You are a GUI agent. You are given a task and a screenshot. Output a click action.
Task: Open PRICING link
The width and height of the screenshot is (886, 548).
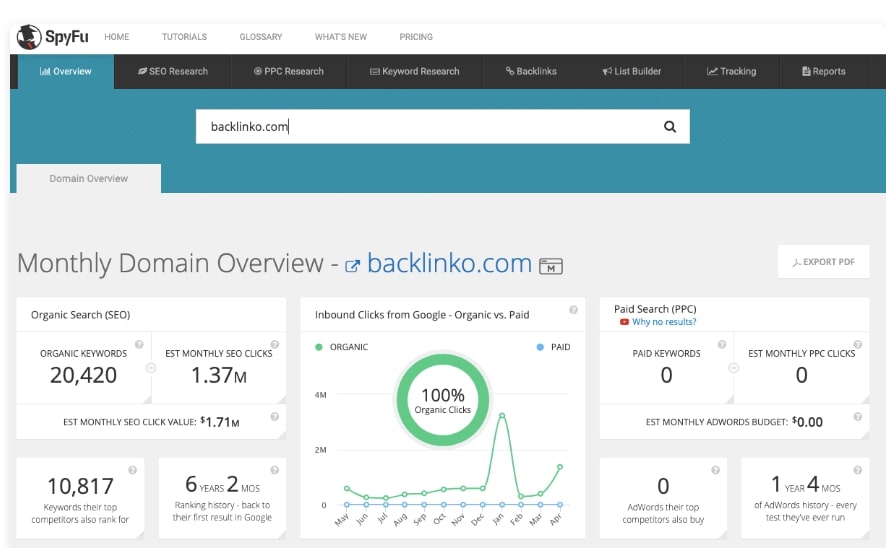click(x=416, y=37)
